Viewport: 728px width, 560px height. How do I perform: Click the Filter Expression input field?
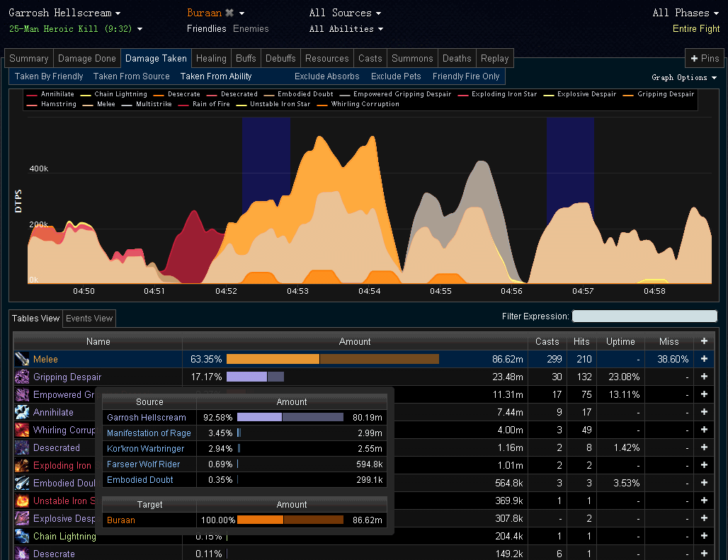coord(644,316)
